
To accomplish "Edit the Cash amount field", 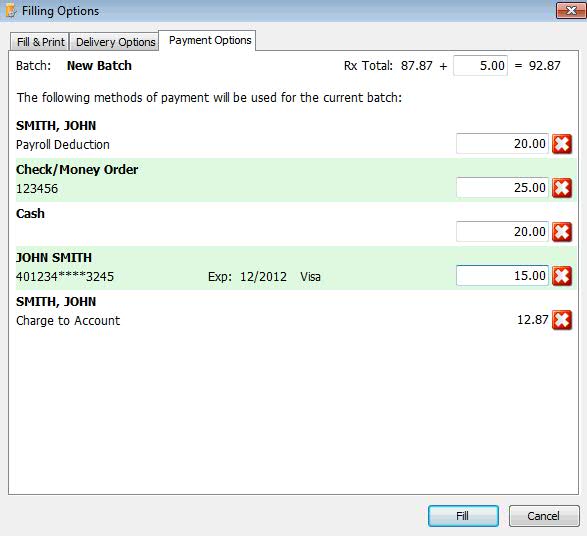I will tap(502, 232).
